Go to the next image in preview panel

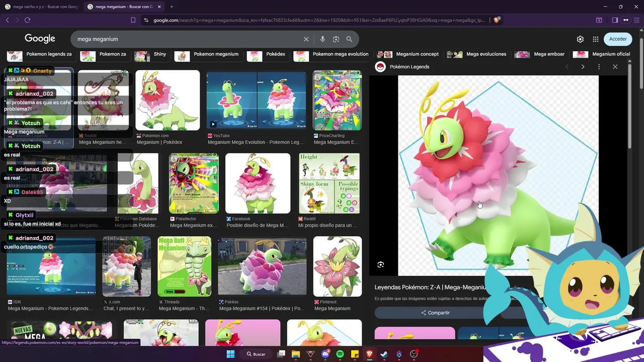click(x=583, y=67)
